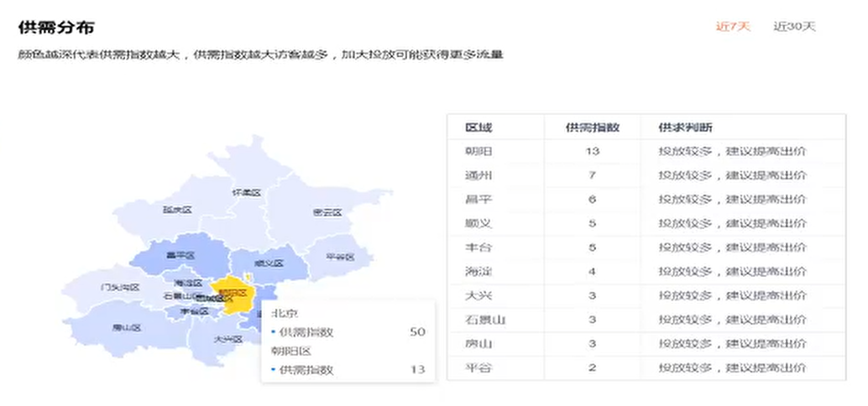Click 门头沟区 on the map
The width and height of the screenshot is (868, 406).
coord(119,288)
